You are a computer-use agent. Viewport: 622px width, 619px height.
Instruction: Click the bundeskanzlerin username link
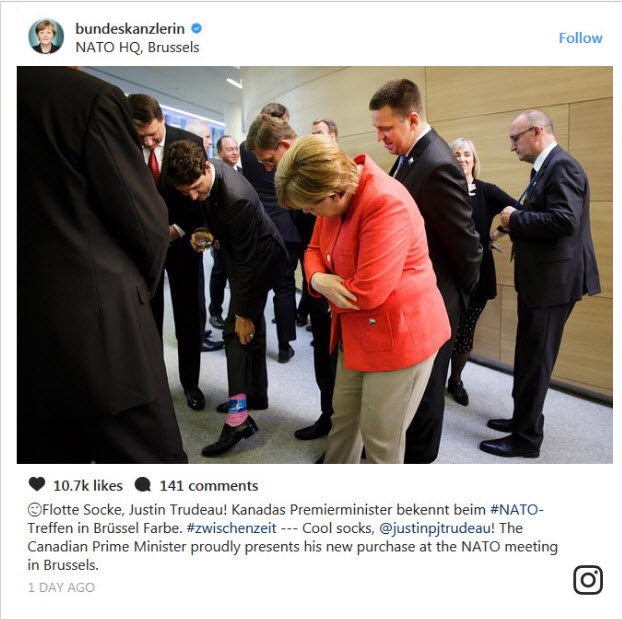(x=130, y=29)
